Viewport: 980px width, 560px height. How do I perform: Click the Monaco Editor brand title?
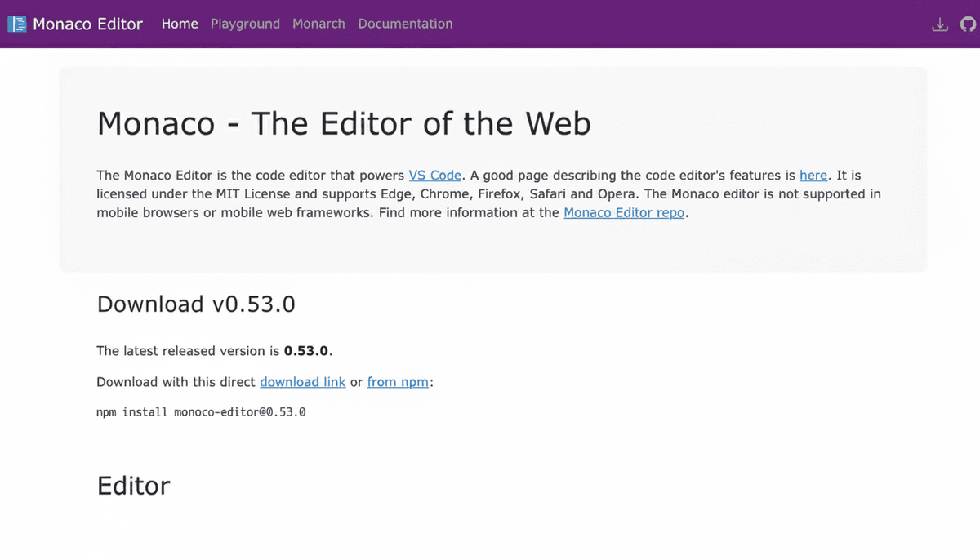coord(87,24)
